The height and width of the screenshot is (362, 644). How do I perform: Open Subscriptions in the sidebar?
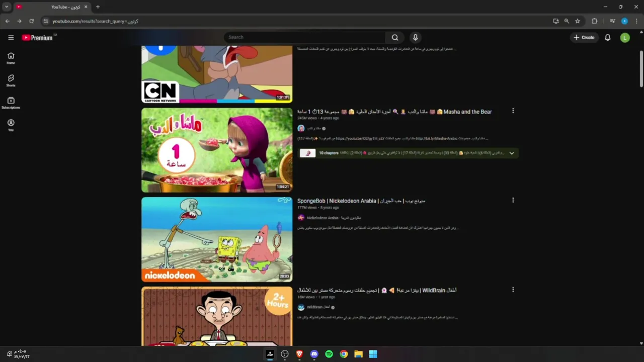(11, 103)
